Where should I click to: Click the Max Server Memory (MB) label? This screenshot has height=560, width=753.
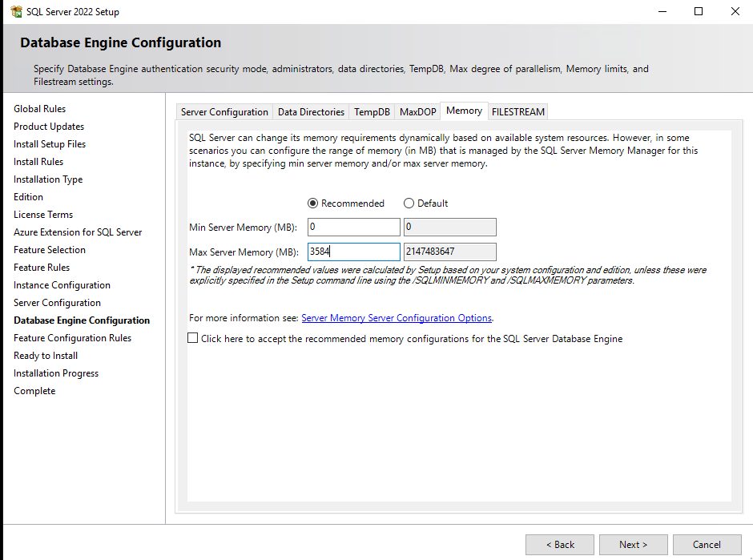pos(244,252)
